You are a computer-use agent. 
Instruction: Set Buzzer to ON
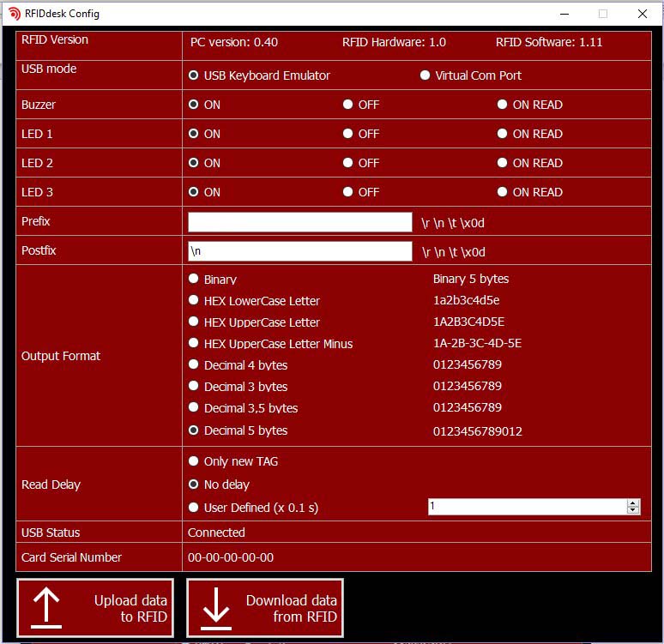tap(194, 105)
